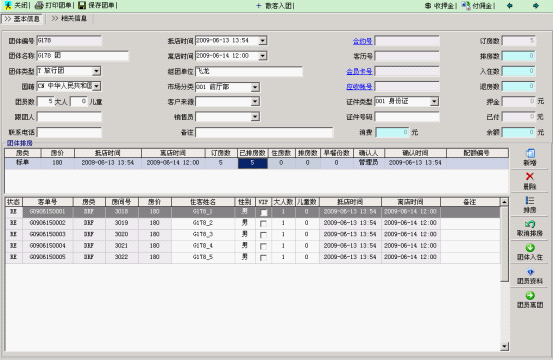This screenshot has height=361, width=553.
Task: Click the 联系电话 input field
Action: tap(69, 132)
